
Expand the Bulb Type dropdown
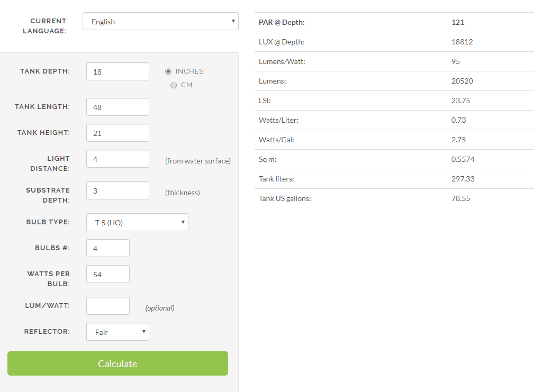coord(137,223)
